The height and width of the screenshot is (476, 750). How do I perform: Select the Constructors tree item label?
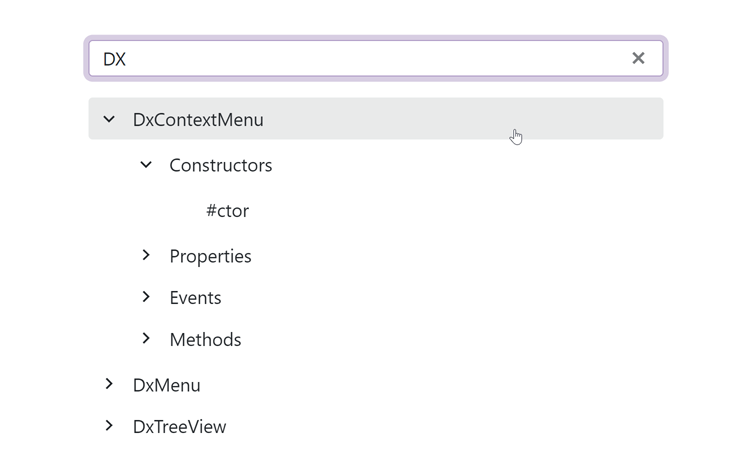point(221,165)
